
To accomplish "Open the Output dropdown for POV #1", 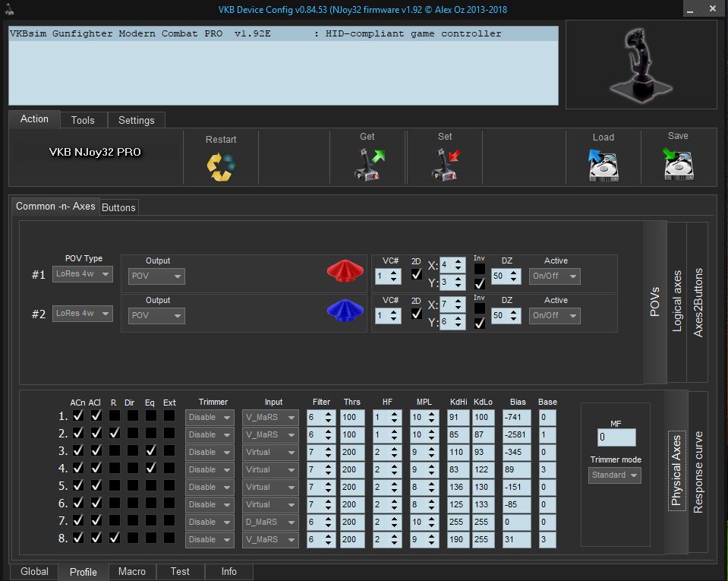I will tap(156, 276).
